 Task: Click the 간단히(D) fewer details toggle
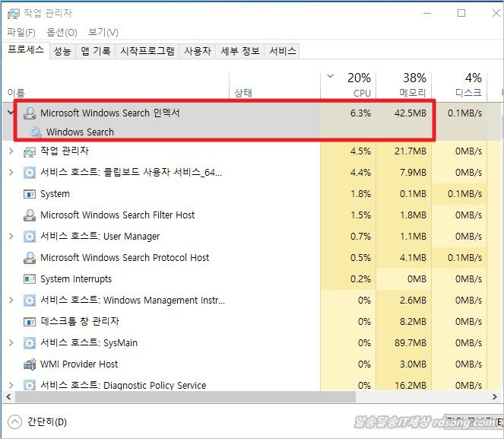coord(37,422)
